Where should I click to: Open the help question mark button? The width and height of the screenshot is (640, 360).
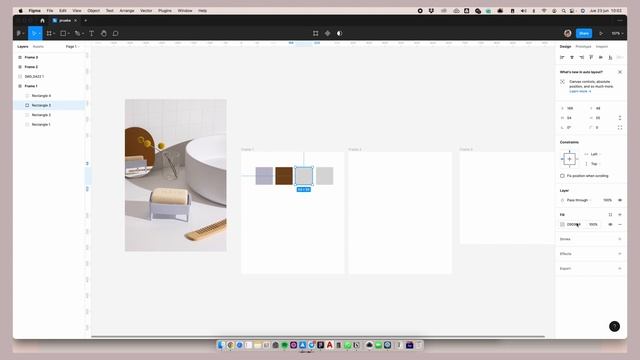[614, 327]
